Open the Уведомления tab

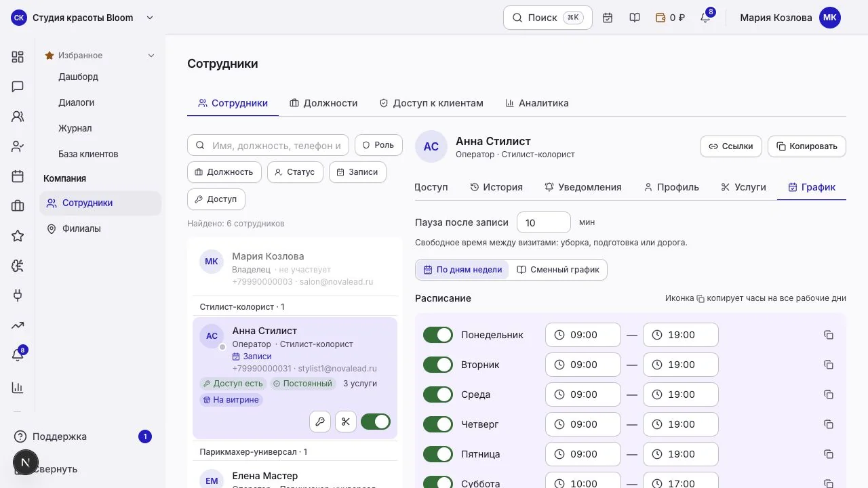click(583, 187)
